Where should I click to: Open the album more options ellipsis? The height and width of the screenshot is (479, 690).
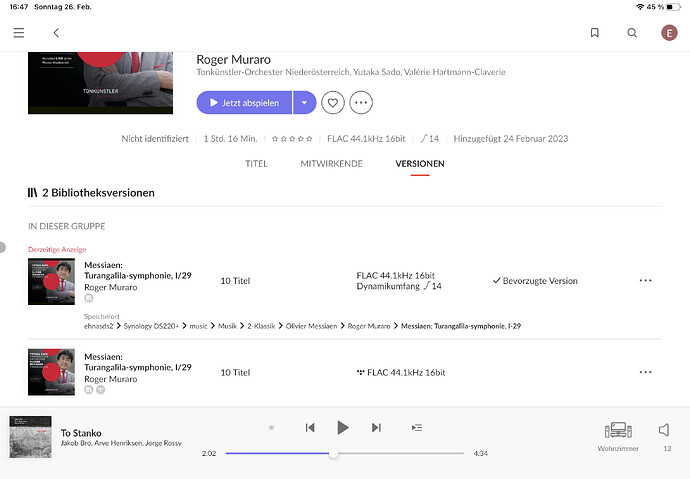[x=361, y=102]
